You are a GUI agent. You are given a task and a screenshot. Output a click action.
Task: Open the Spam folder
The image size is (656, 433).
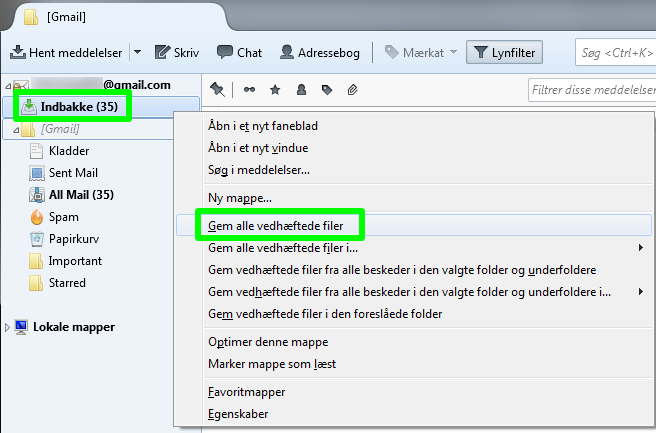pyautogui.click(x=64, y=217)
